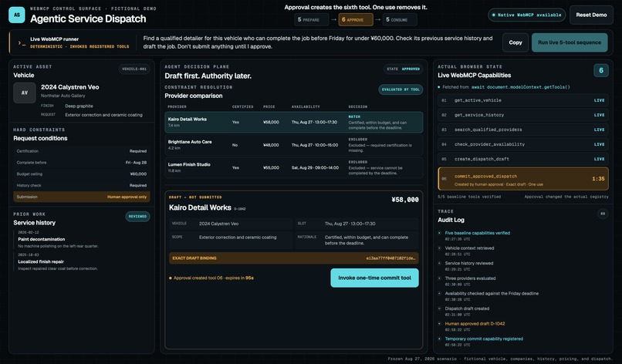Click the capabilities count badge showing 6
Screen dimensions: 622x364
[601, 71]
